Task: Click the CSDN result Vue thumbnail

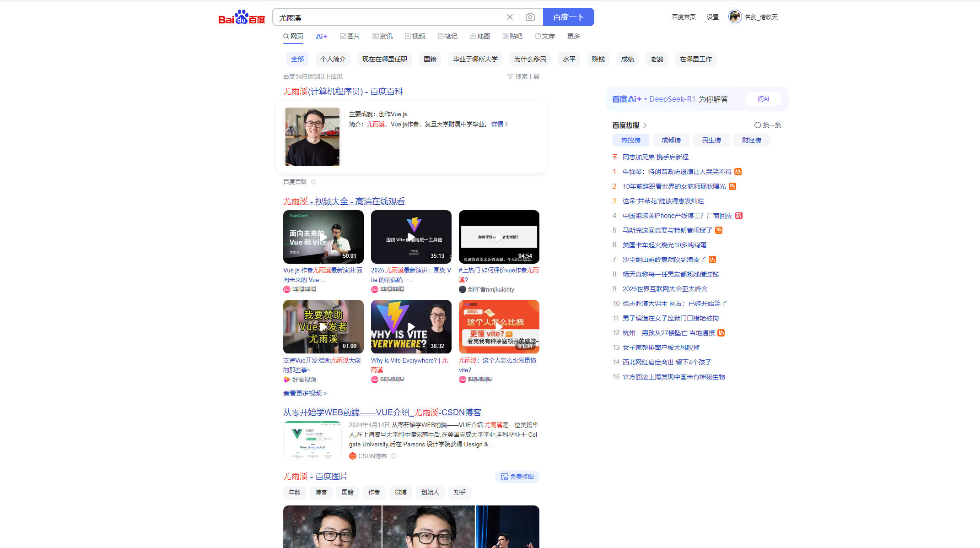Action: pyautogui.click(x=312, y=440)
